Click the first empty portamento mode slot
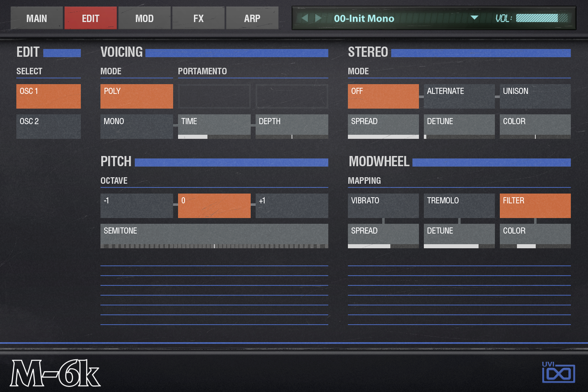588x392 pixels. (x=214, y=96)
